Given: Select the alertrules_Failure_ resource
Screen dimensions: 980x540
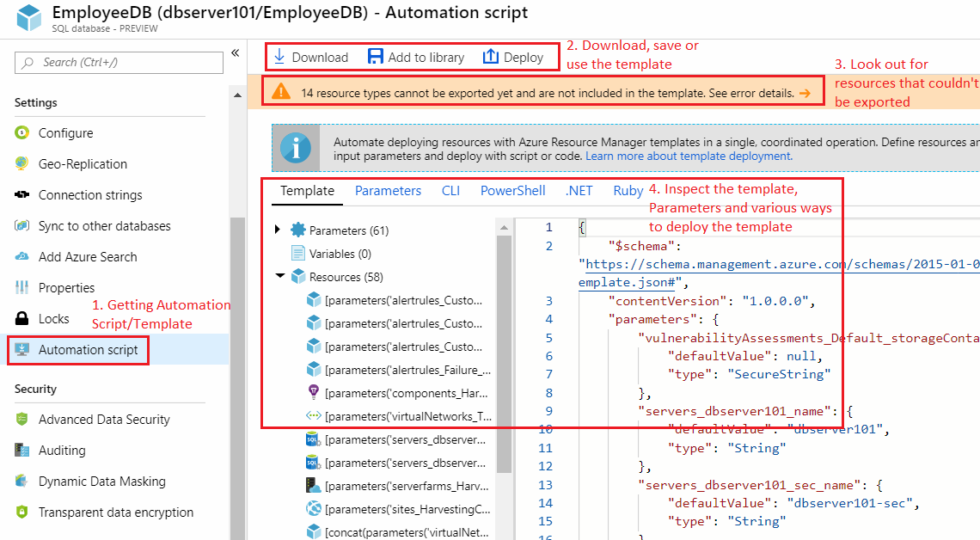Looking at the screenshot, I should click(x=407, y=370).
